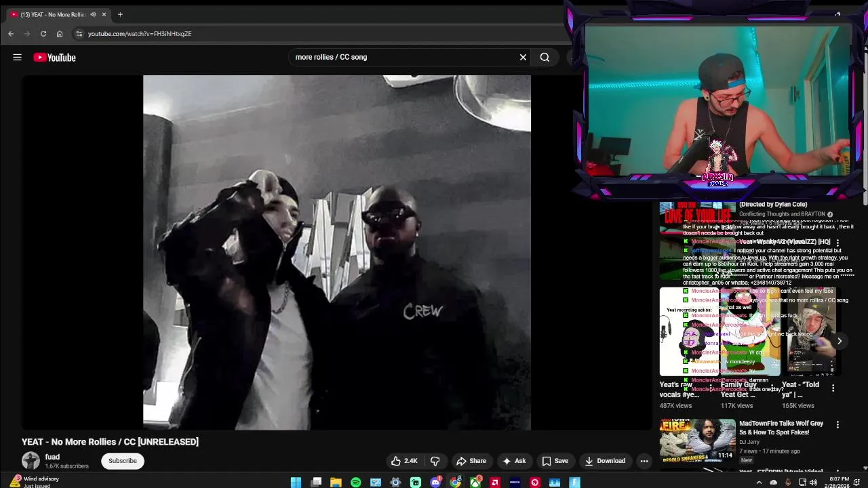Open AMD software from the taskbar
Viewport: 868px width, 488px height.
coord(495,482)
